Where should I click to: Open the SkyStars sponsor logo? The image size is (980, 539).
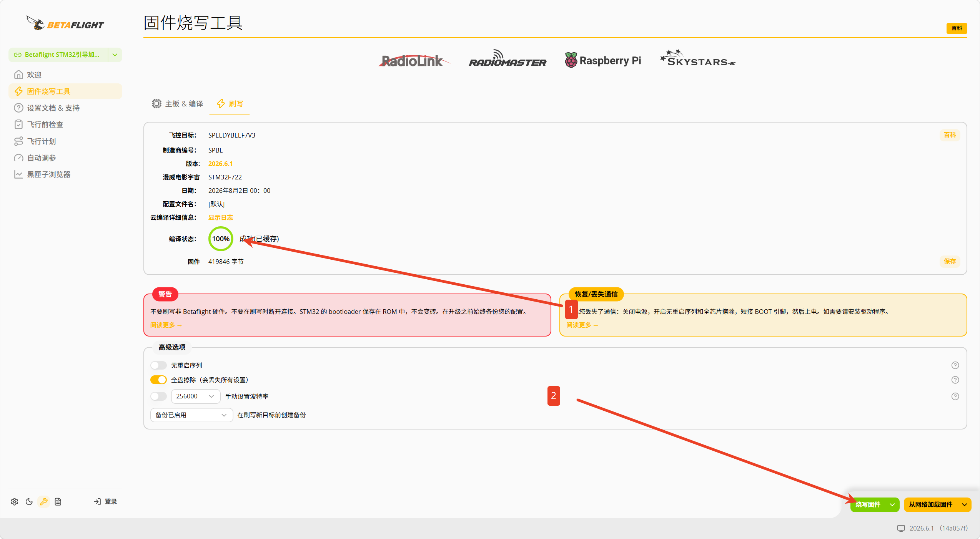(697, 58)
